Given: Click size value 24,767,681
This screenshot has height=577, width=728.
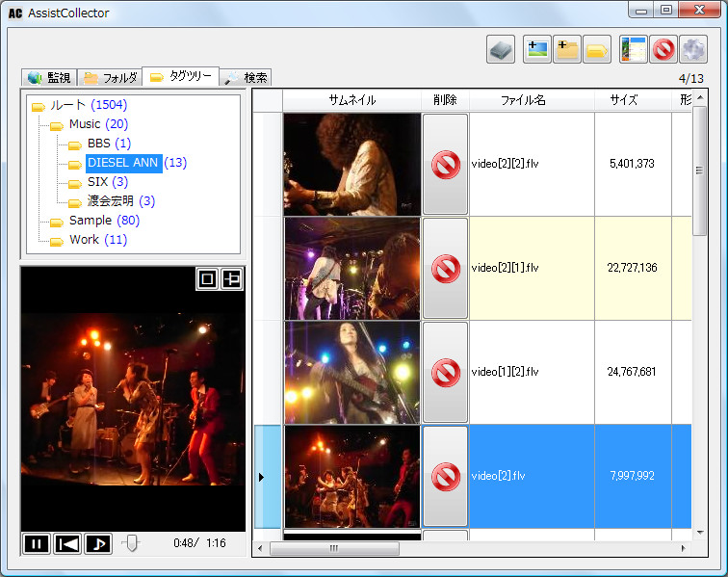Looking at the screenshot, I should 632,372.
